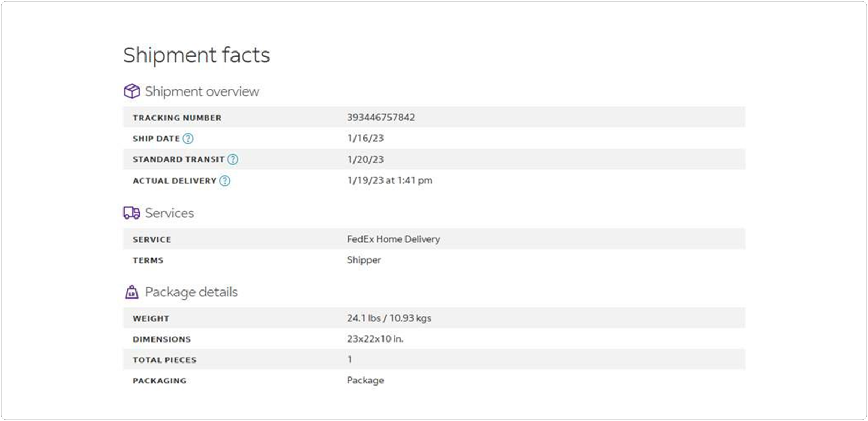
Task: Click the Services section title
Action: pyautogui.click(x=169, y=213)
